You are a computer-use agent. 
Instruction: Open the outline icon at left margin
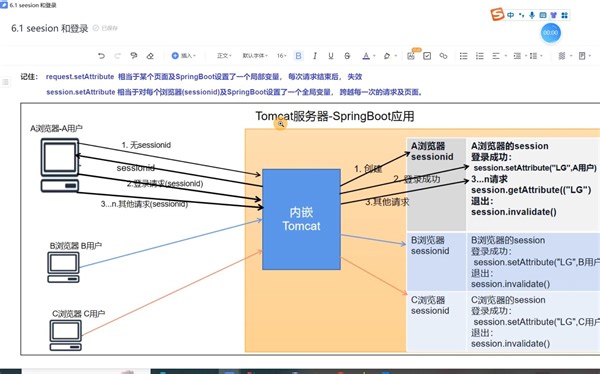(5, 82)
